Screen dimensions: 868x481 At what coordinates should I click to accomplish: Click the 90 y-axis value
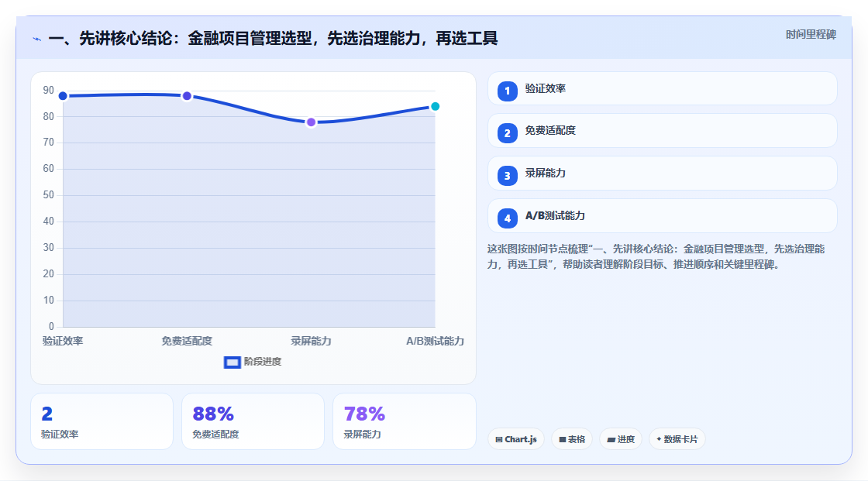[49, 90]
